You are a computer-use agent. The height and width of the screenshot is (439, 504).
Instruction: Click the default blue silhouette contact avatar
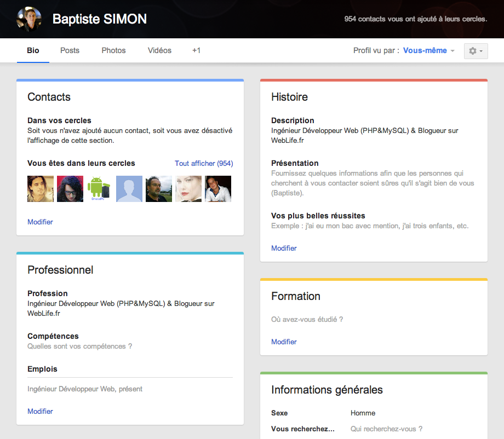[129, 189]
